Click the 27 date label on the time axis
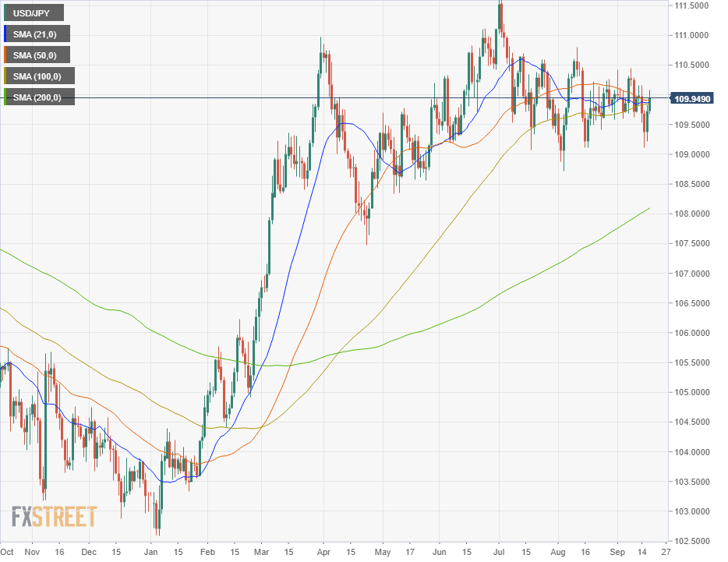The height and width of the screenshot is (562, 728). click(x=666, y=552)
